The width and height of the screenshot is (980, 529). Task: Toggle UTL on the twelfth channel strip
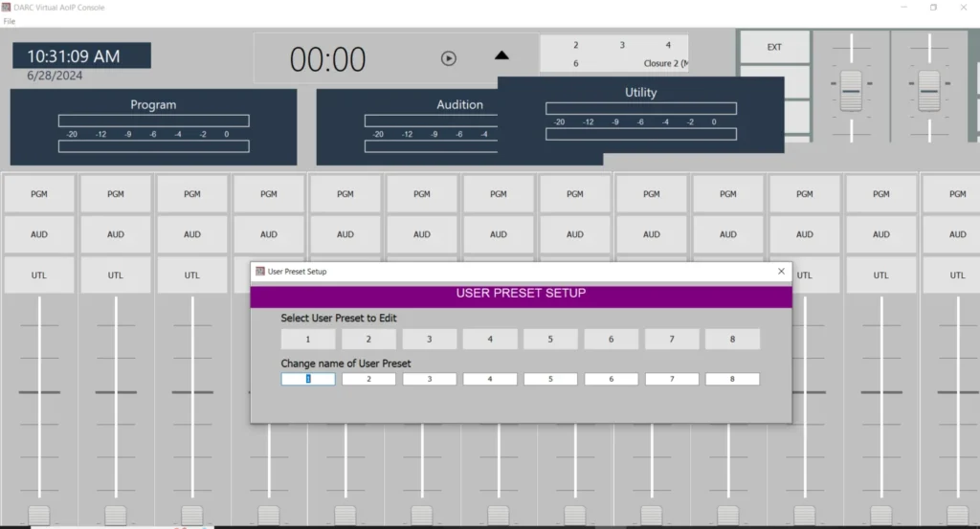click(x=881, y=275)
